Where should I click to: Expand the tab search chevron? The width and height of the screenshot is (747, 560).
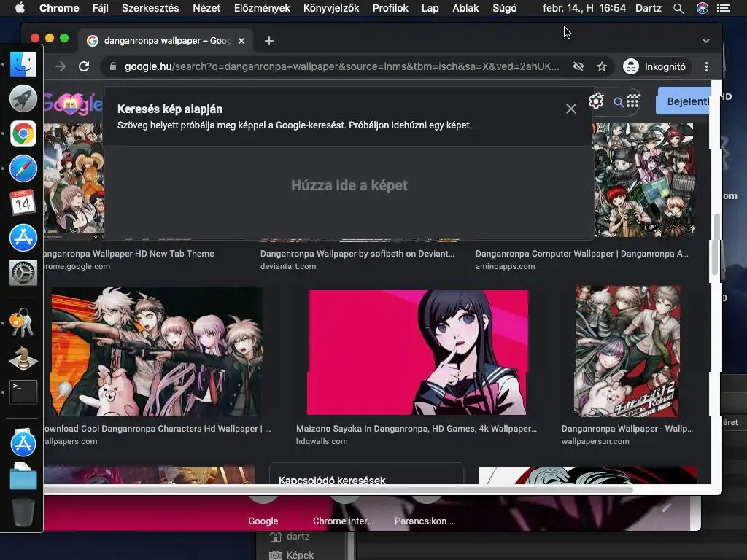tap(706, 41)
